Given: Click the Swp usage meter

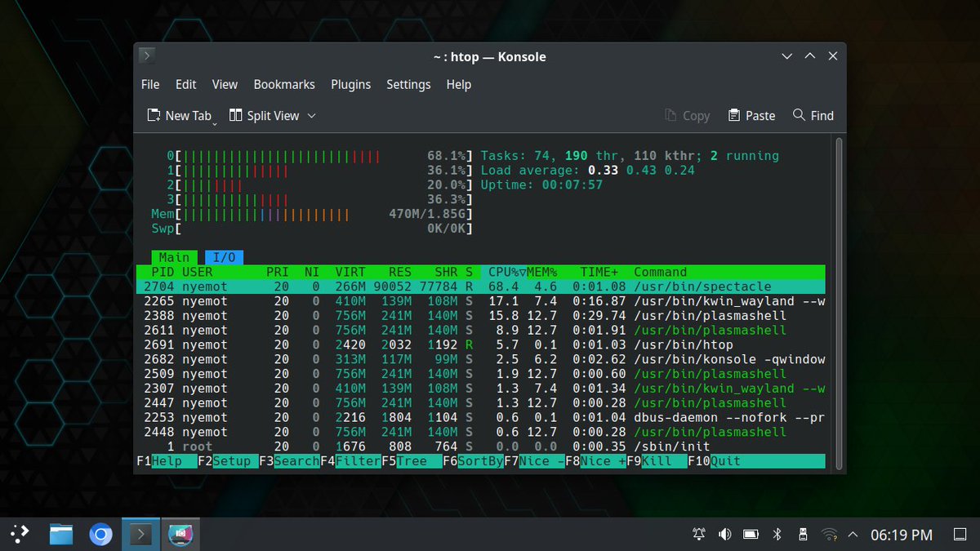Looking at the screenshot, I should 312,229.
